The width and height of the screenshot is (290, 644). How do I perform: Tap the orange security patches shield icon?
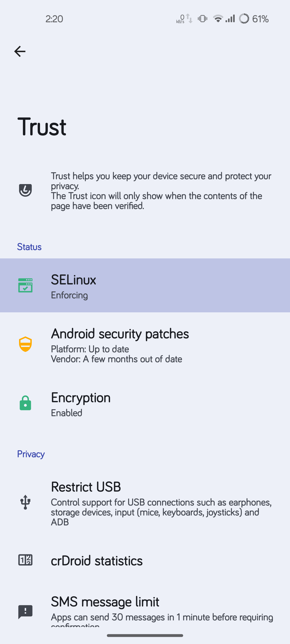(x=26, y=344)
